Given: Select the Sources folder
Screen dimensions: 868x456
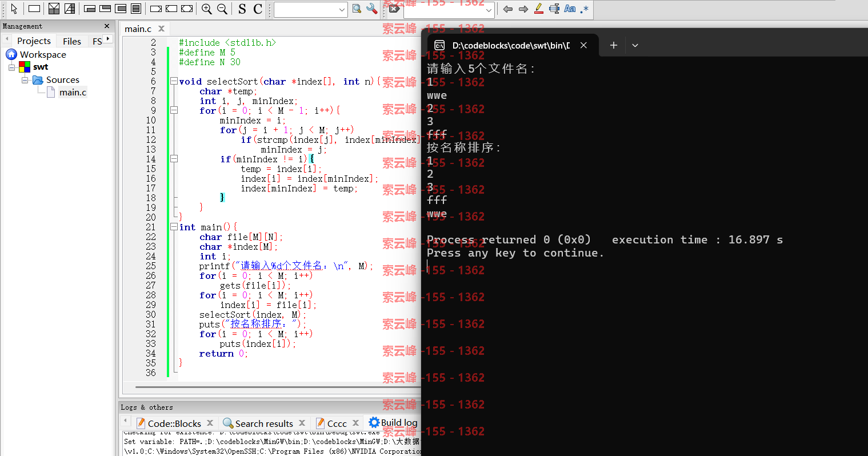Looking at the screenshot, I should pos(63,80).
